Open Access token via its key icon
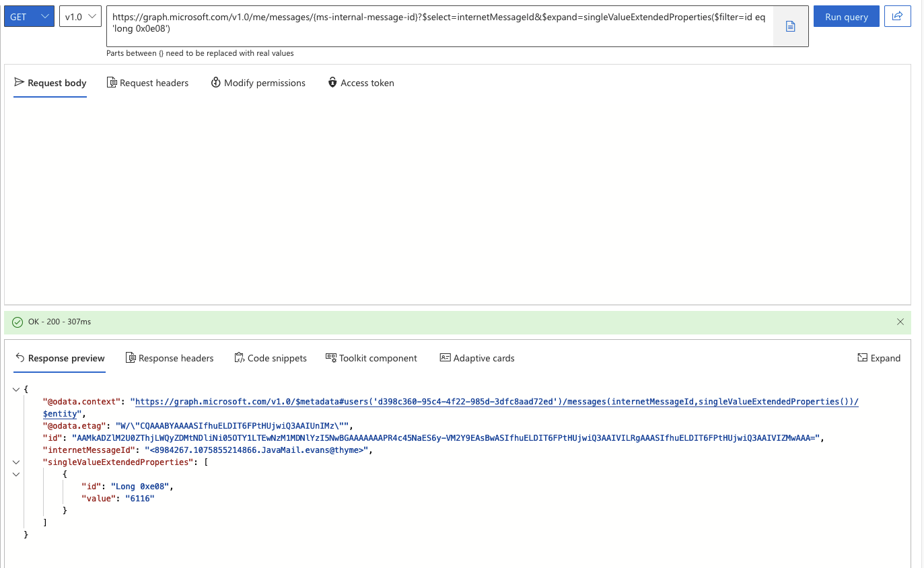The width and height of the screenshot is (924, 568). 332,82
